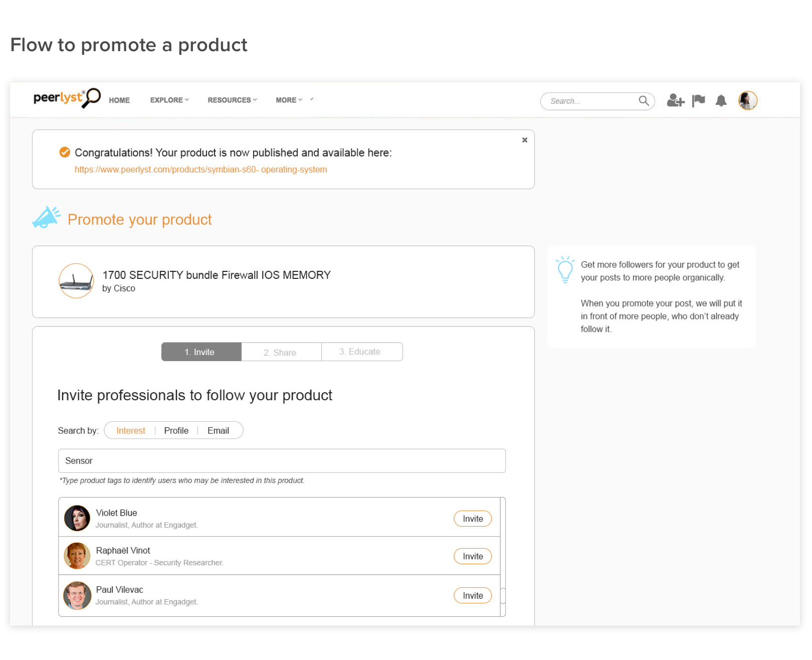Click 'CERT Operator - Security Researcher' text
The image size is (812, 660).
coord(159,563)
